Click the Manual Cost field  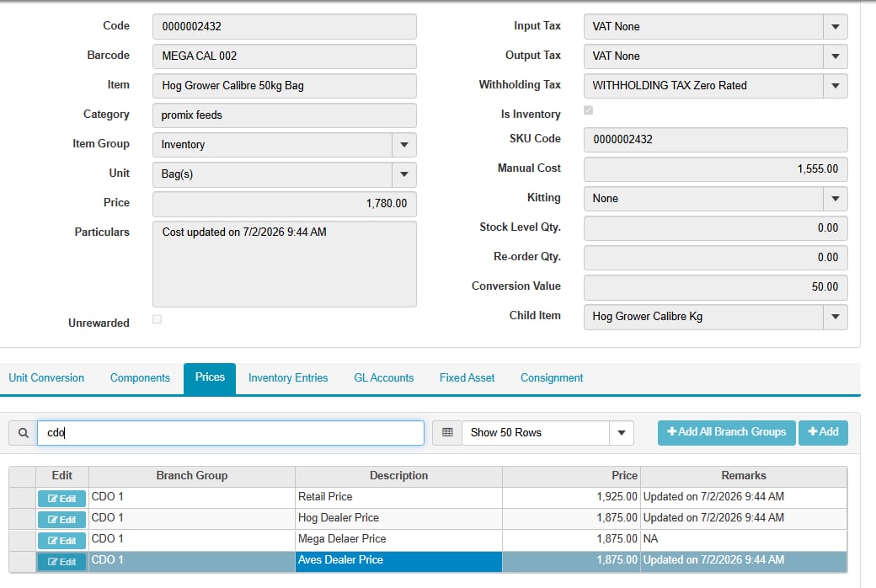pyautogui.click(x=716, y=169)
